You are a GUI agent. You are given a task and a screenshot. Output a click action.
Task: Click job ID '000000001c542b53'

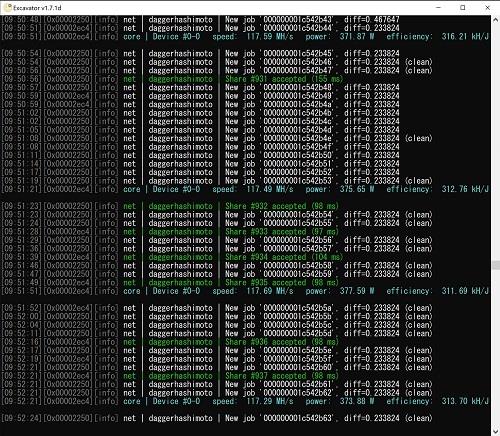[298, 181]
